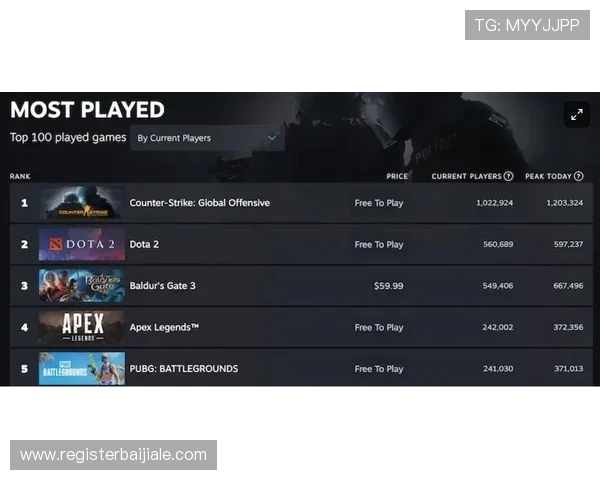Screen dimensions: 600x480
Task: Click the Price column header
Action: 397,176
